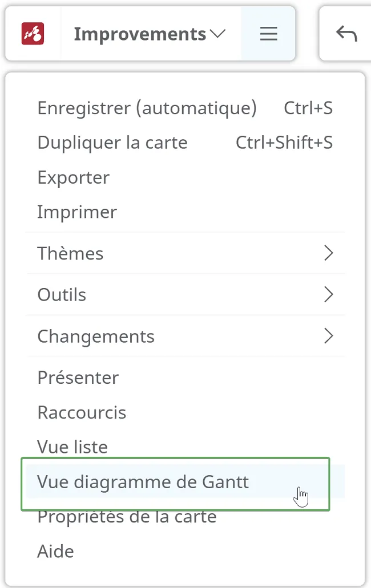Open the Aide help entry

pyautogui.click(x=185, y=551)
